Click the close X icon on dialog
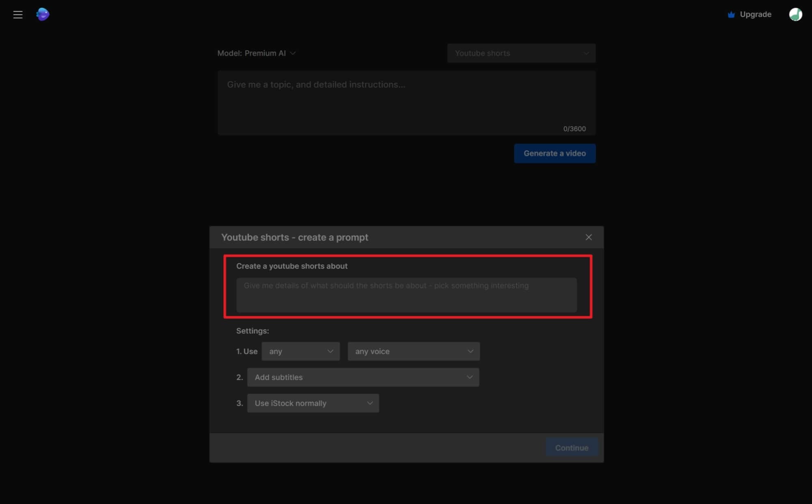Image resolution: width=812 pixels, height=504 pixels. (x=588, y=237)
